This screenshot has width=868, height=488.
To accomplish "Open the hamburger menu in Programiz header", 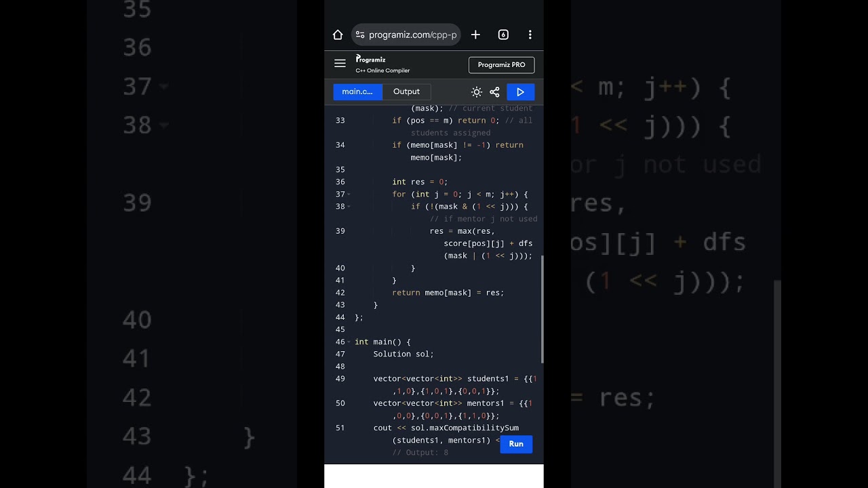I will 340,64.
